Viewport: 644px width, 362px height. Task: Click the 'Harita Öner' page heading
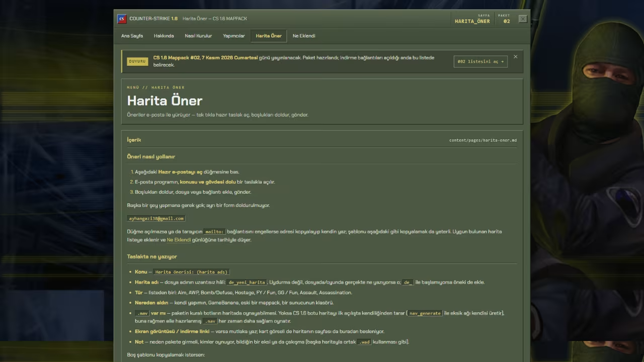pos(165,101)
